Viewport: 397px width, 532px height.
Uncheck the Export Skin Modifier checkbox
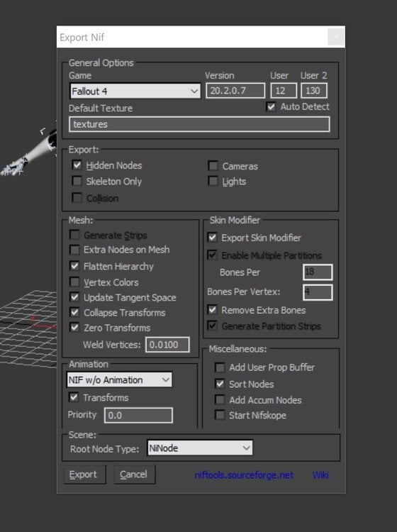coord(212,238)
